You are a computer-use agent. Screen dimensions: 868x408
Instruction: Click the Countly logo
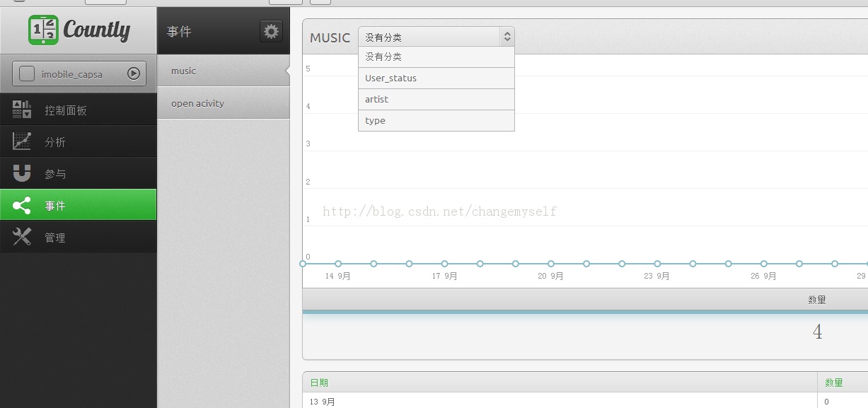(x=79, y=30)
